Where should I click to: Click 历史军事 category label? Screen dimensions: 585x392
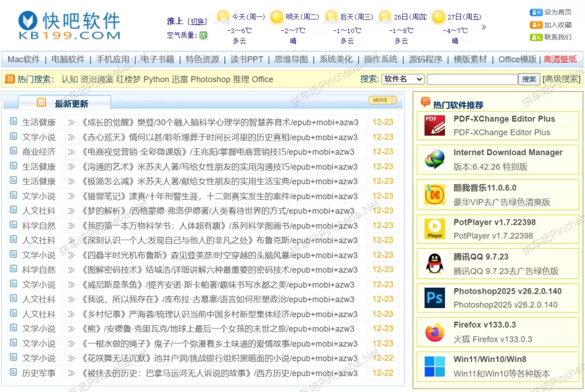(x=39, y=373)
